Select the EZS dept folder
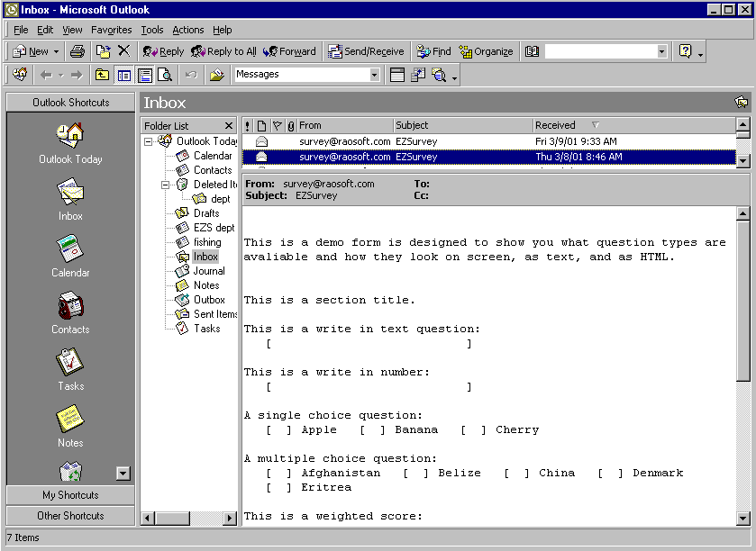Screen dimensions: 756x551 click(x=205, y=228)
